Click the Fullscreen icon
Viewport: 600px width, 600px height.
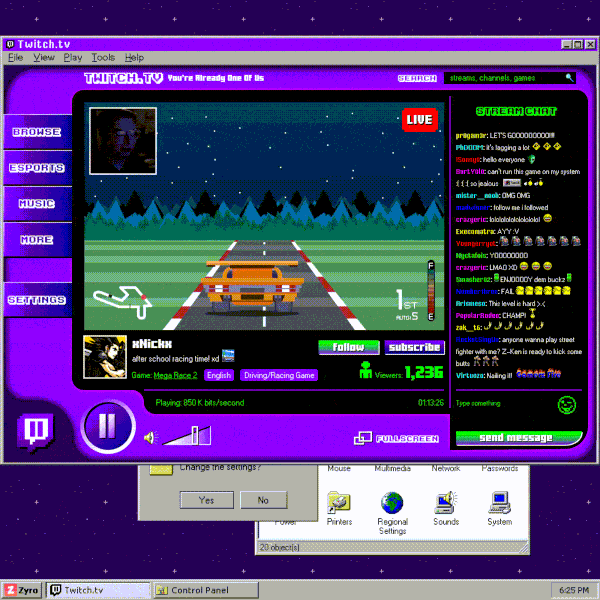pyautogui.click(x=363, y=438)
